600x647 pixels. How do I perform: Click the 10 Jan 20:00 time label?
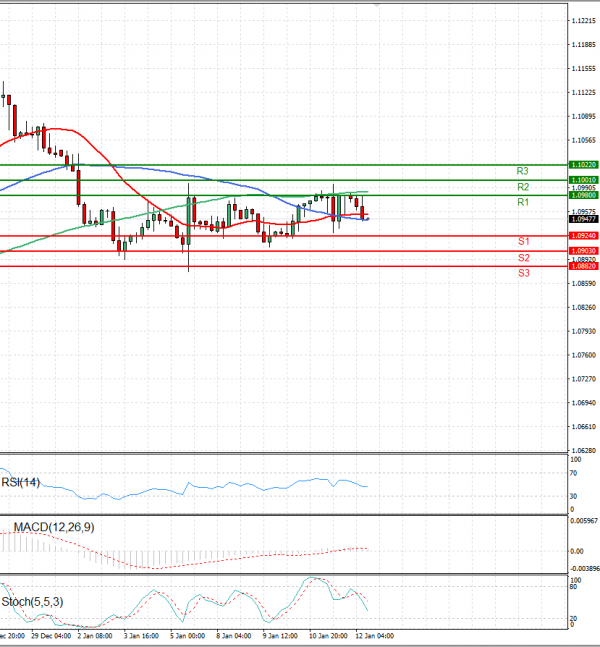point(328,636)
